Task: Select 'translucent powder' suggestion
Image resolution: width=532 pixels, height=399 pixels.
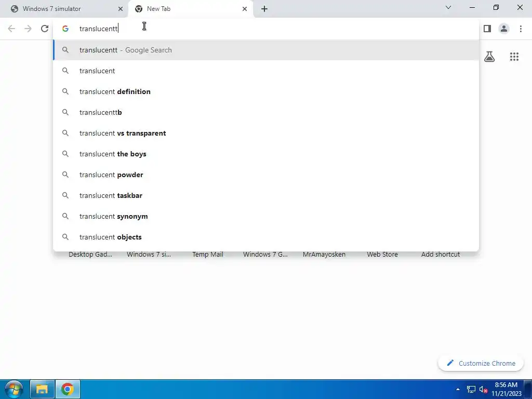Action: pyautogui.click(x=266, y=175)
